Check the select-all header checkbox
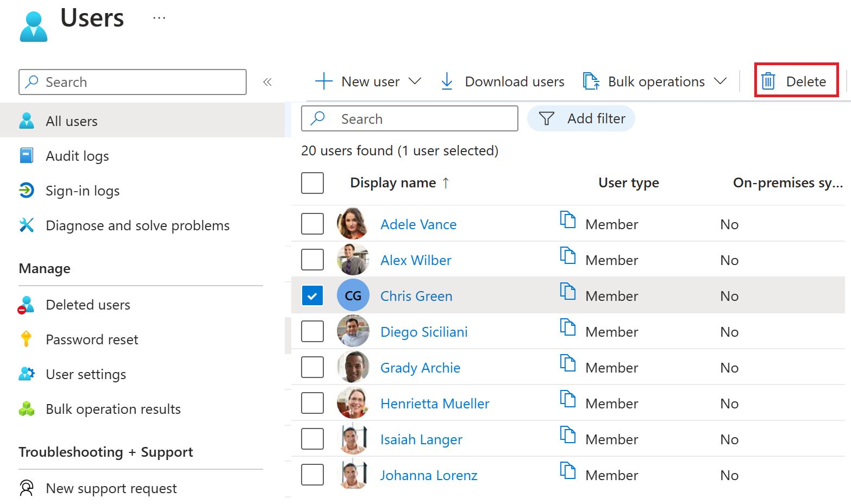This screenshot has width=851, height=504. [312, 183]
